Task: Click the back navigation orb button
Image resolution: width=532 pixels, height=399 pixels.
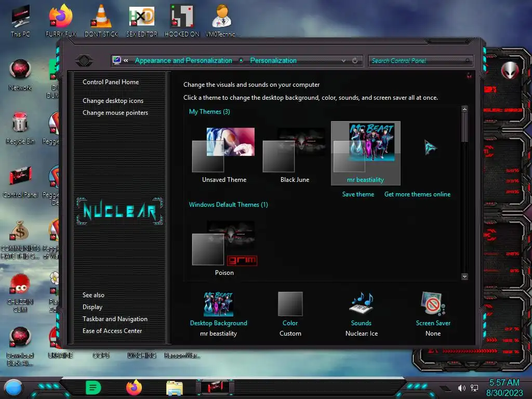Action: pos(84,61)
